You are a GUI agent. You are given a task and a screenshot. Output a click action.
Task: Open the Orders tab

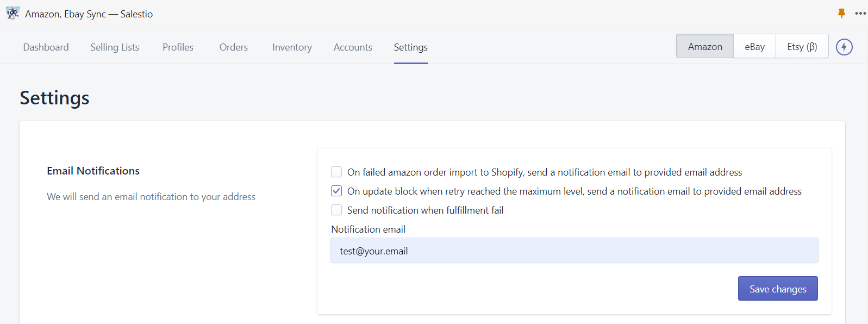(x=234, y=47)
